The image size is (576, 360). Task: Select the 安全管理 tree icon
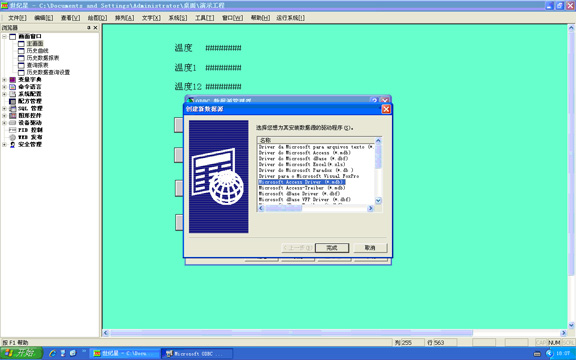pos(12,145)
